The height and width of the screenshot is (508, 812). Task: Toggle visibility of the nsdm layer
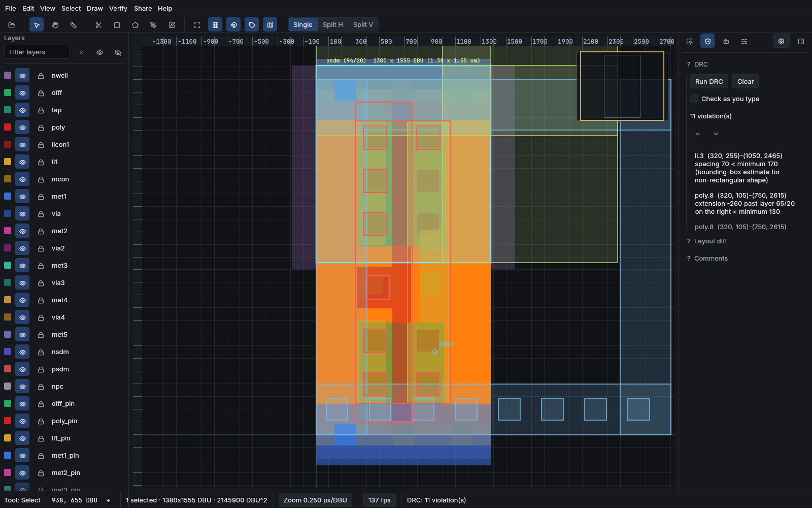tap(22, 352)
